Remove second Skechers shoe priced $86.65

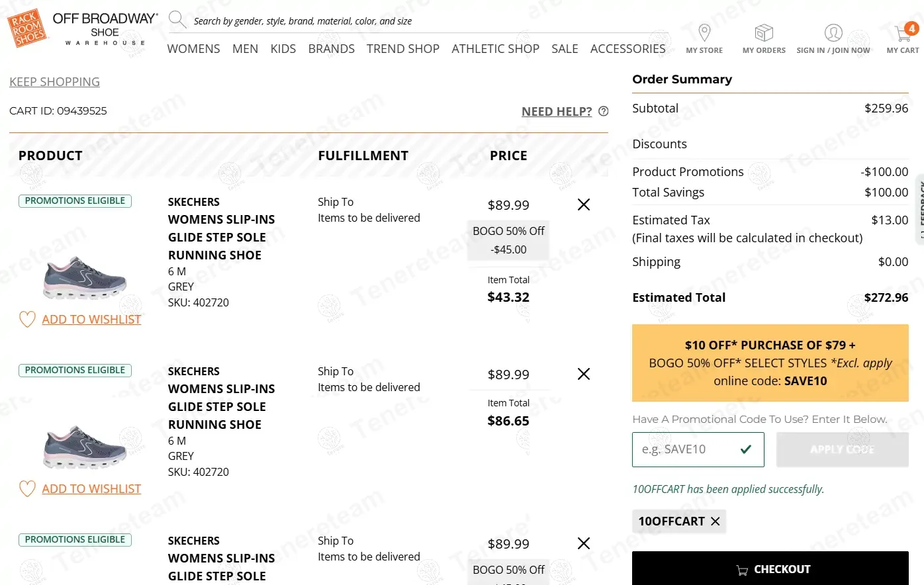584,374
